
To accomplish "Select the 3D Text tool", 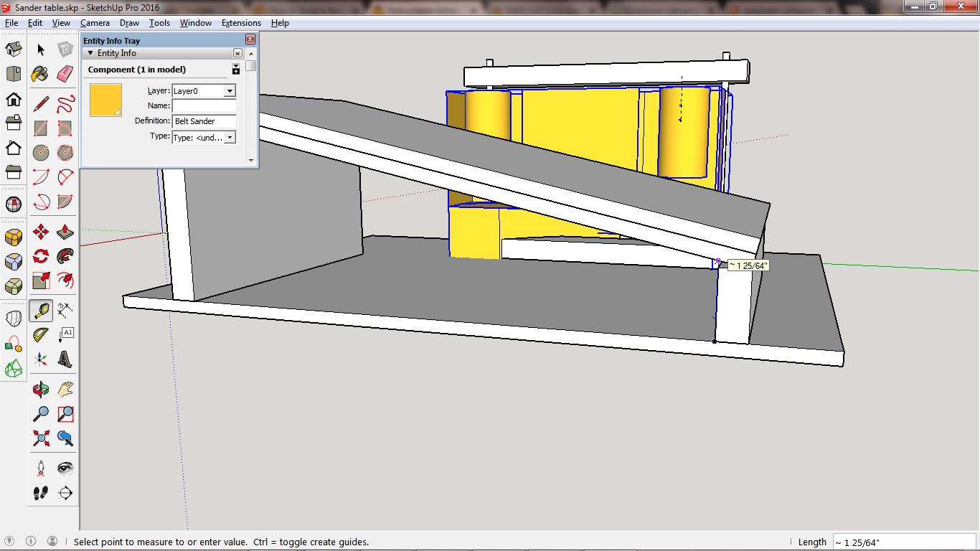I will click(x=65, y=359).
